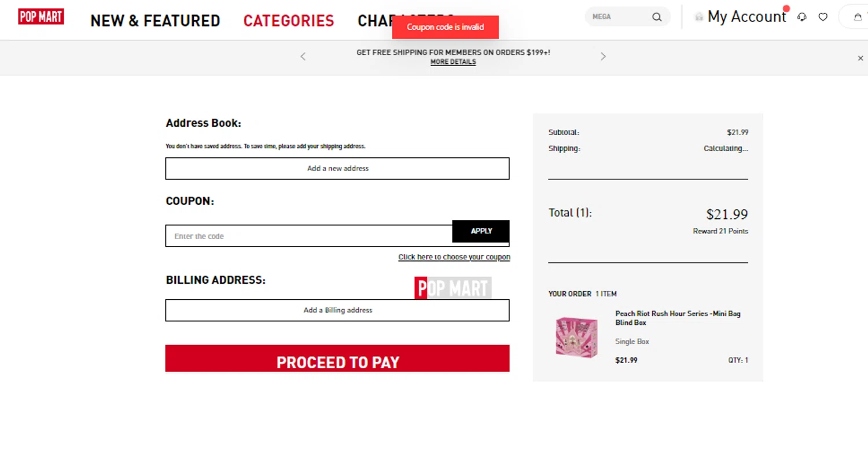This screenshot has height=469, width=868.
Task: Focus the coupon code input field
Action: [x=309, y=236]
